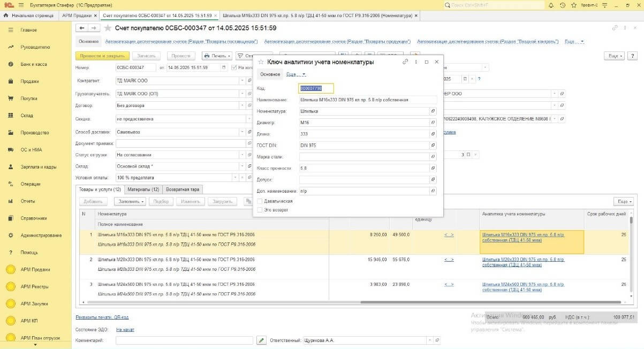Screen dimensions: 644x349
Task: Open the Номенклатура field's open-record icon
Action: pos(433,111)
